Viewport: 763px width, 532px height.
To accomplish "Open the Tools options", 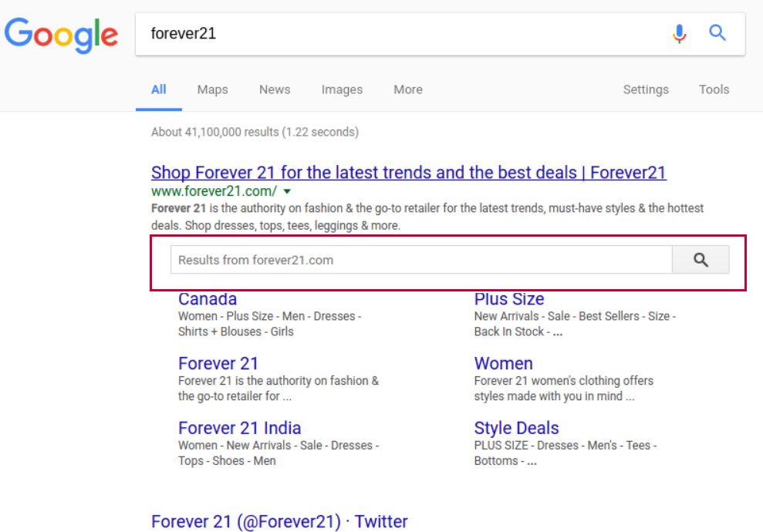I will (x=714, y=89).
